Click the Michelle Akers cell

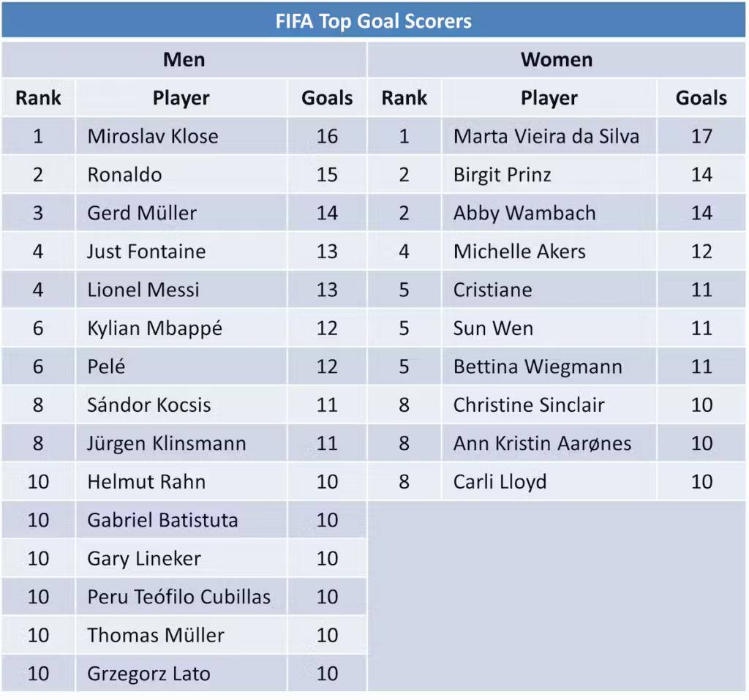pos(519,252)
